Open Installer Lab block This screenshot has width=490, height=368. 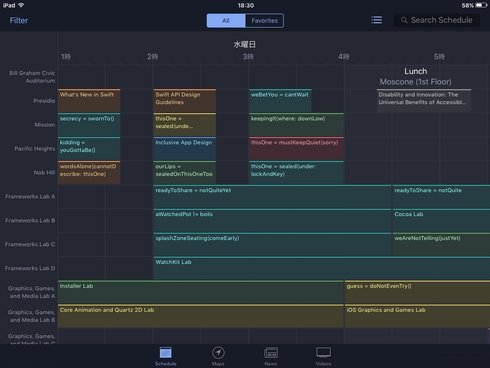201,292
